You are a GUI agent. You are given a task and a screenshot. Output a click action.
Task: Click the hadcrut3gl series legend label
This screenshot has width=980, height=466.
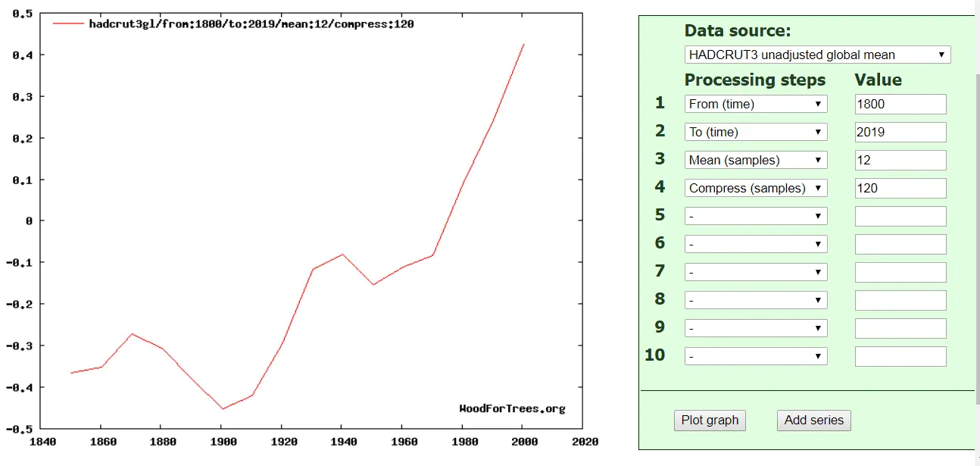tap(251, 23)
